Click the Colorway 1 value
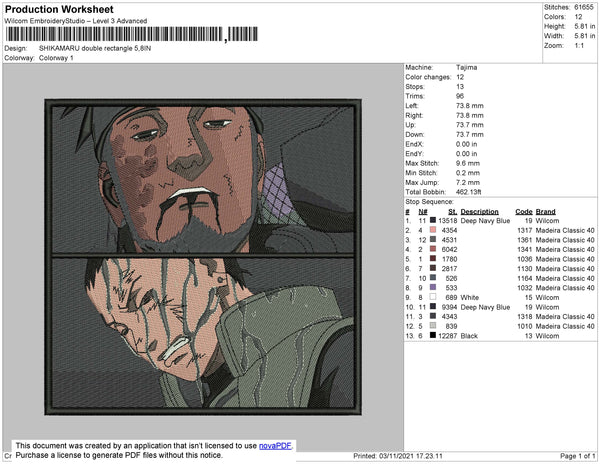This screenshot has height=464, width=600. point(56,58)
